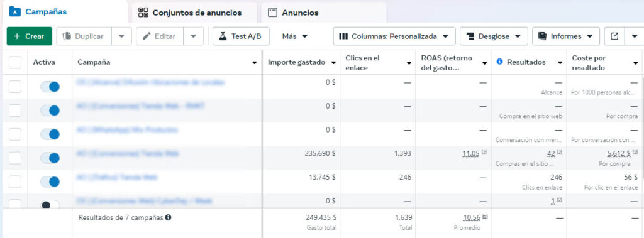Image resolution: width=644 pixels, height=238 pixels.
Task: Switch to the Conjuntos de anuncios tab
Action: 194,13
